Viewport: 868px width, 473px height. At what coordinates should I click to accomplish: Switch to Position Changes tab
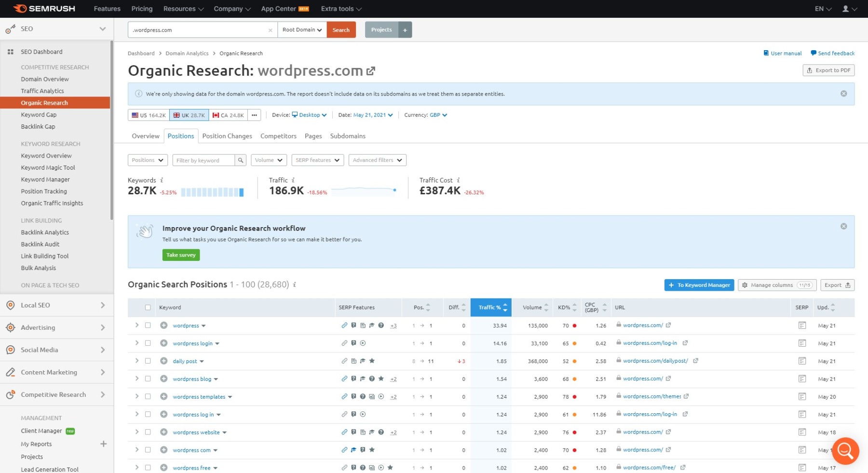point(227,136)
